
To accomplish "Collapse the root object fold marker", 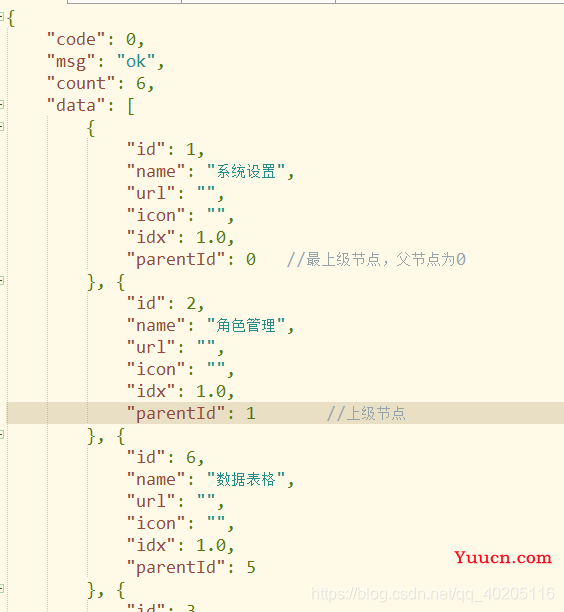I will pos(2,16).
